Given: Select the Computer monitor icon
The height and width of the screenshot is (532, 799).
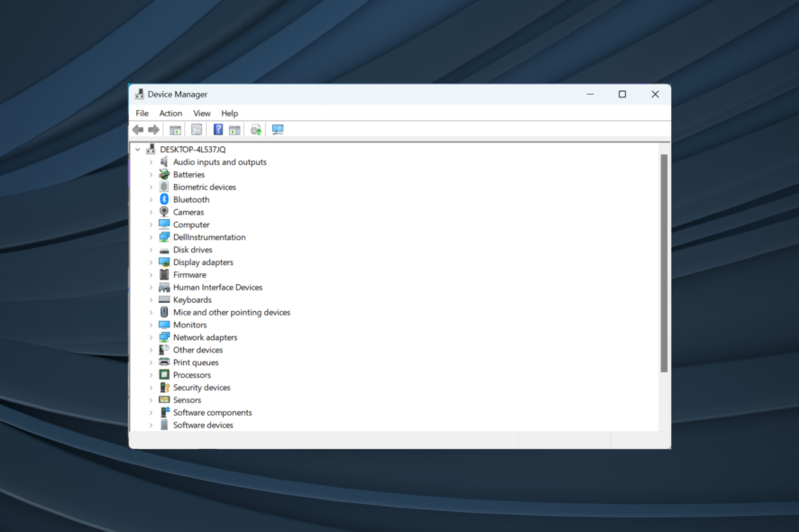Looking at the screenshot, I should point(164,225).
